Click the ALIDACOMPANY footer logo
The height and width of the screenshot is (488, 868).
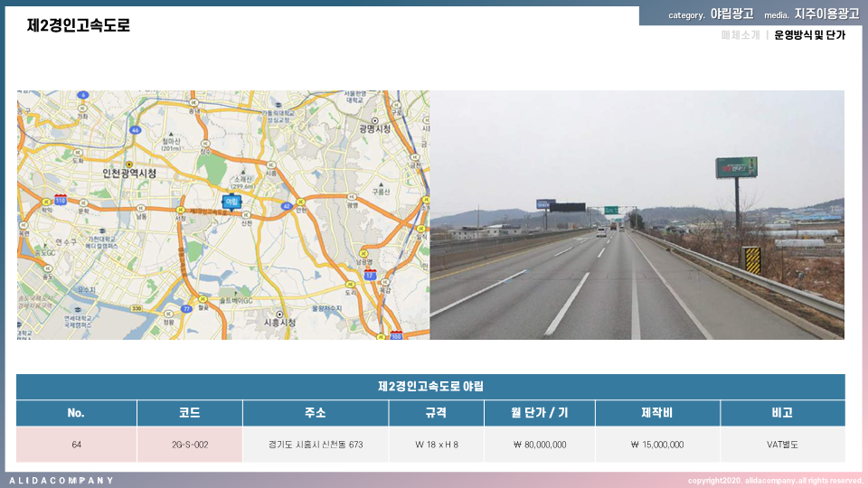pyautogui.click(x=61, y=480)
